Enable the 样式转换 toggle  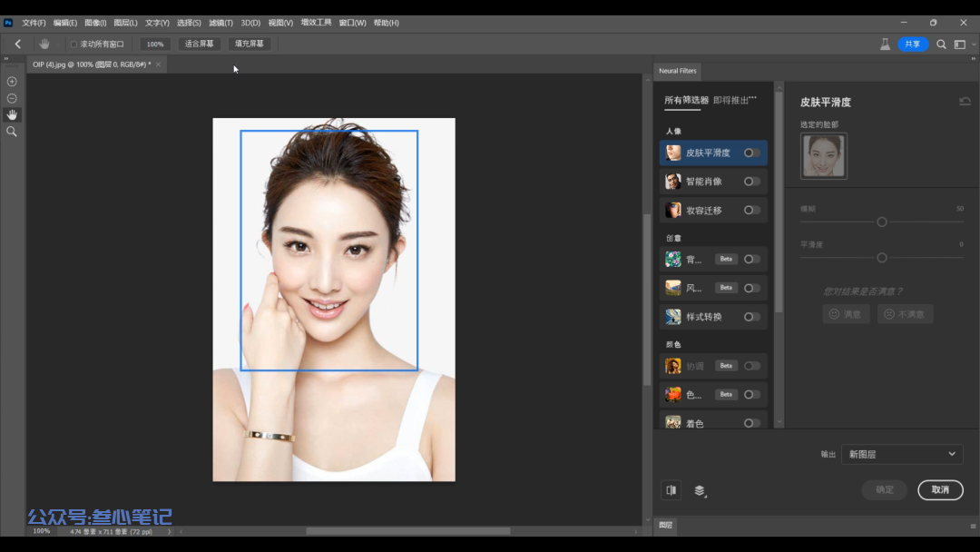[x=752, y=317]
